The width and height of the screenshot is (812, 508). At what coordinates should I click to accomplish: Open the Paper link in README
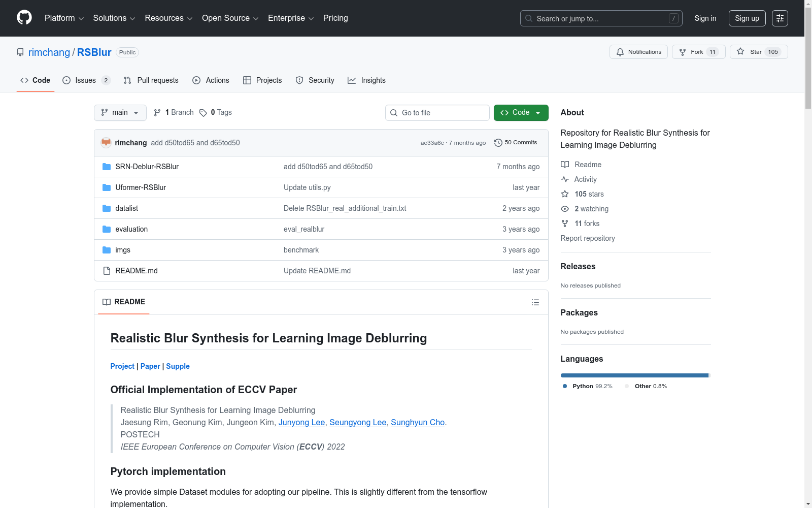150,366
